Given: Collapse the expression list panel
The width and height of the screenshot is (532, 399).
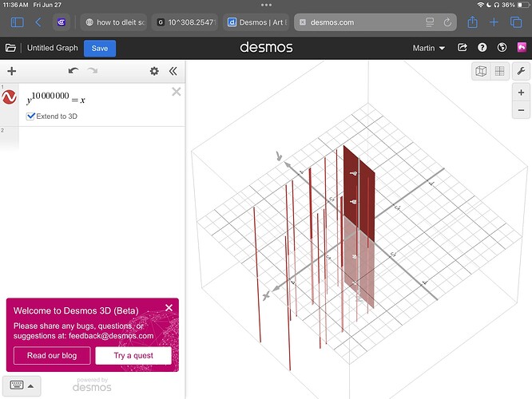Looking at the screenshot, I should (173, 71).
